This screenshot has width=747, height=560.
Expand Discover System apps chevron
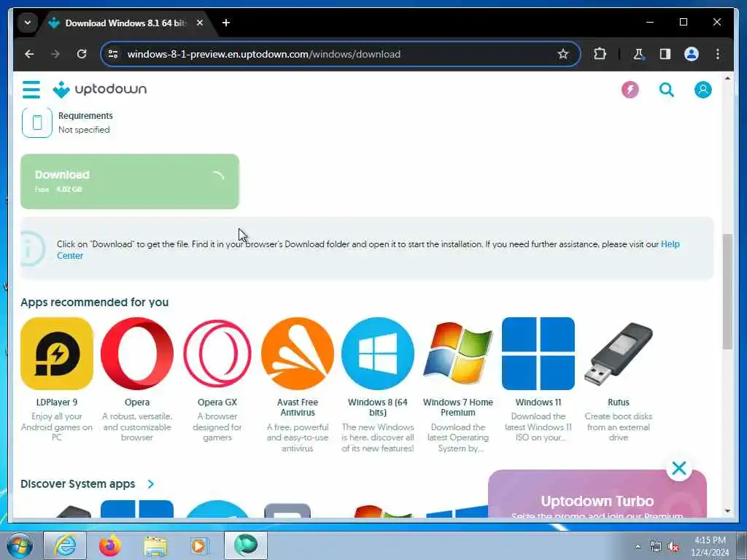click(x=150, y=484)
